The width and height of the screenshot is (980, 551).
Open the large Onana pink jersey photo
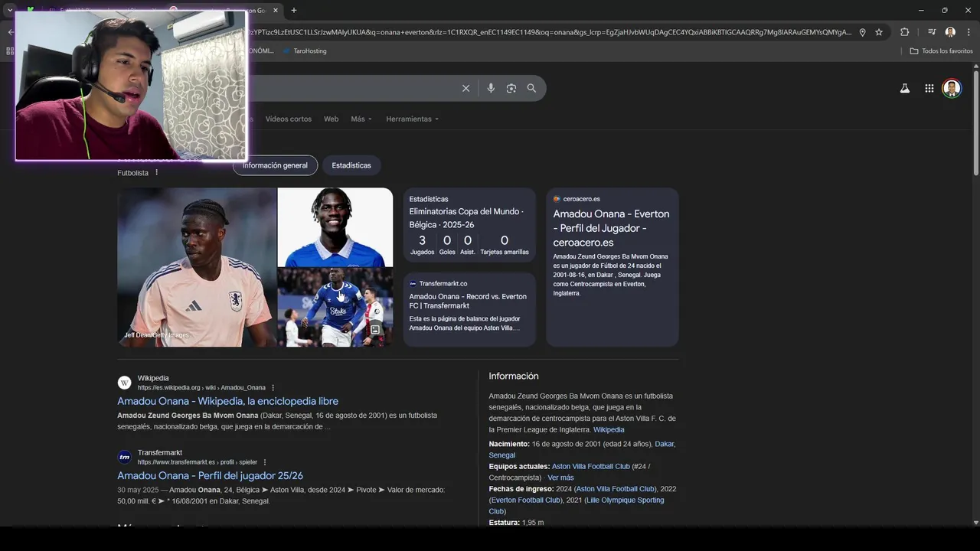pos(197,267)
